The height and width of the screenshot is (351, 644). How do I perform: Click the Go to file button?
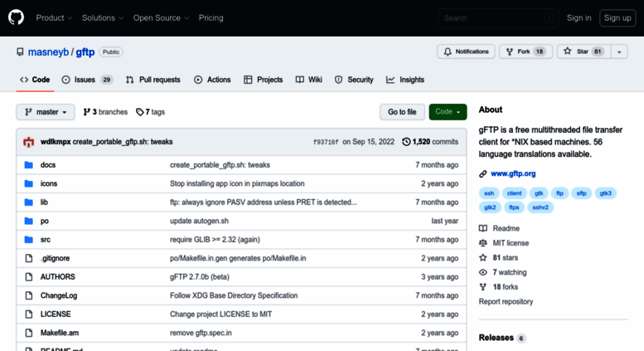402,112
